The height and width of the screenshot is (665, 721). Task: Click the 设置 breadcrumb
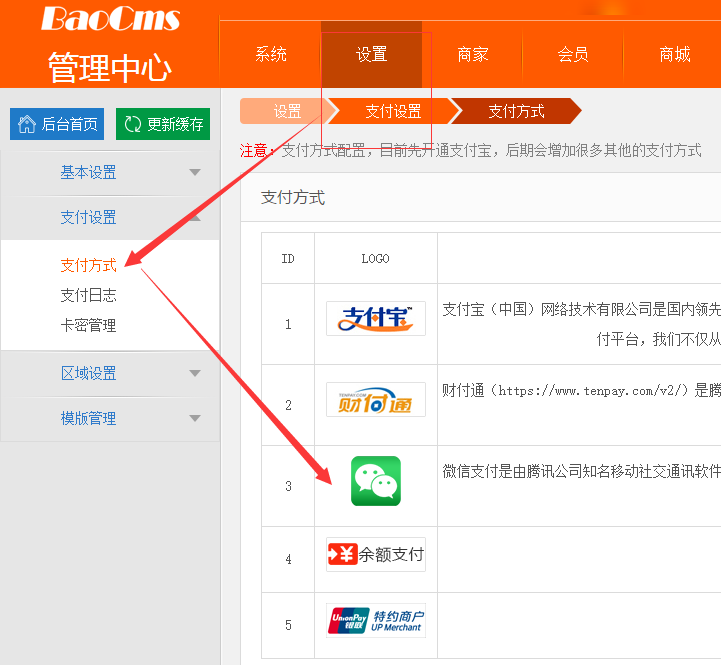(287, 111)
